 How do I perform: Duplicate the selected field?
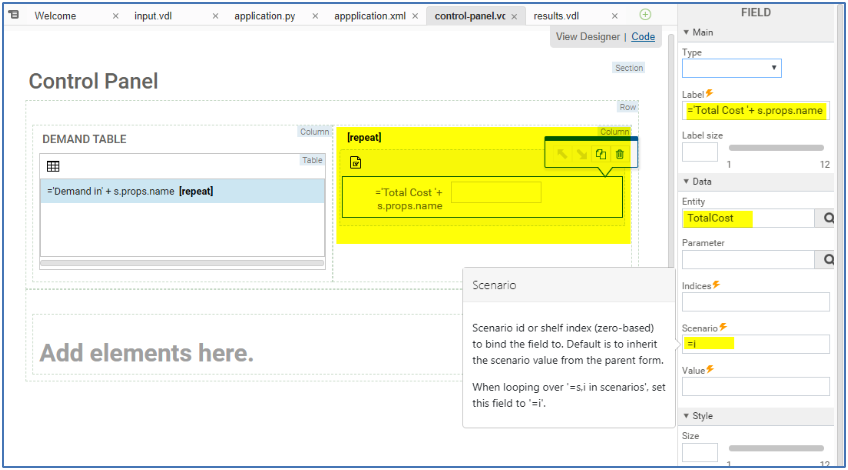point(600,154)
